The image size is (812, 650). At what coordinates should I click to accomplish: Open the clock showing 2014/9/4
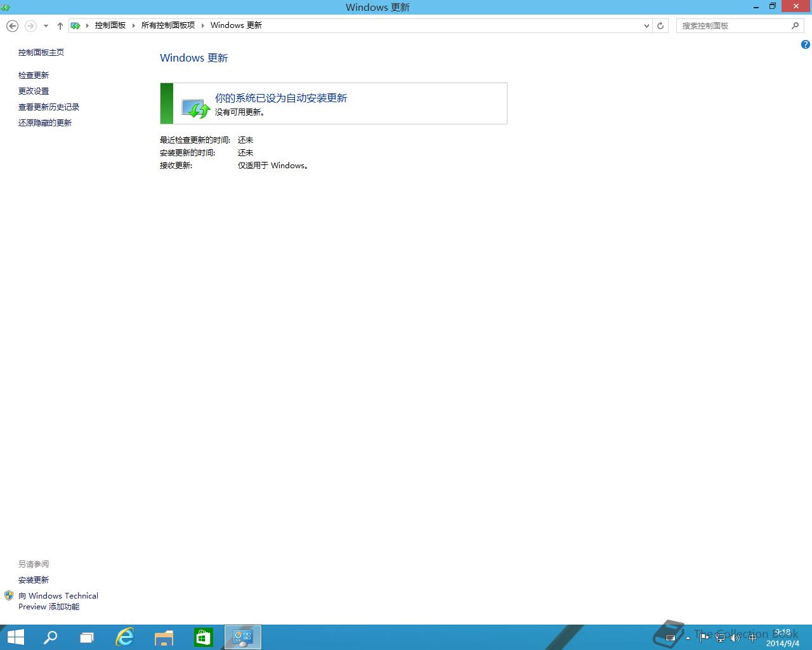pyautogui.click(x=782, y=638)
